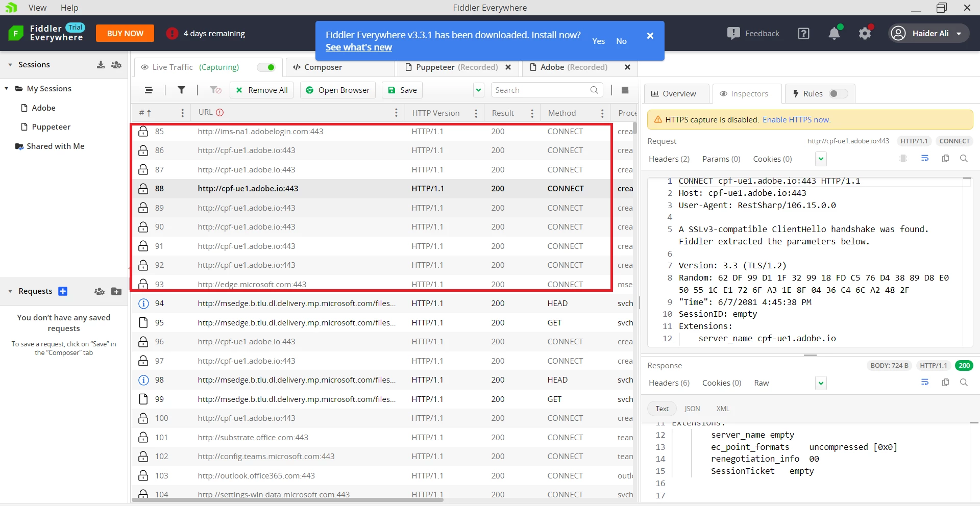
Task: Copy the response content
Action: 945,383
